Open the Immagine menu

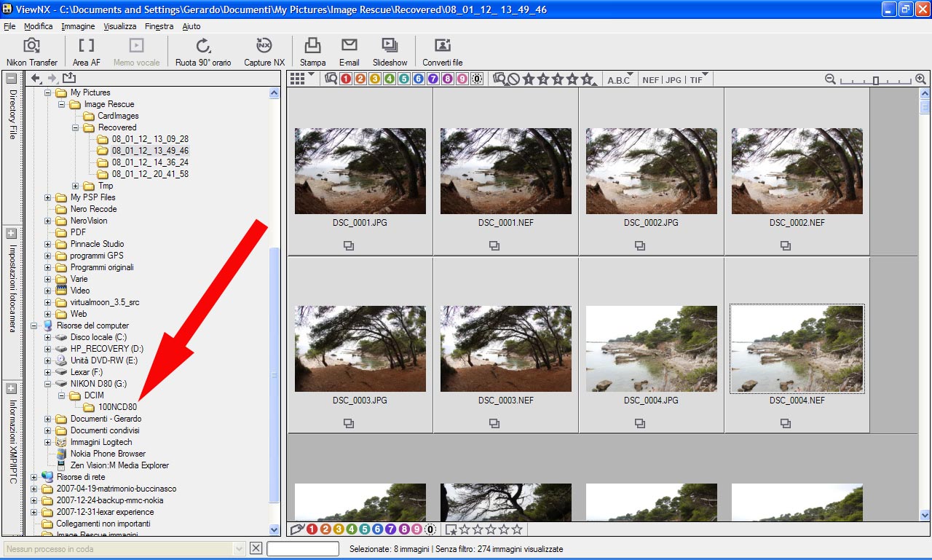click(x=78, y=26)
